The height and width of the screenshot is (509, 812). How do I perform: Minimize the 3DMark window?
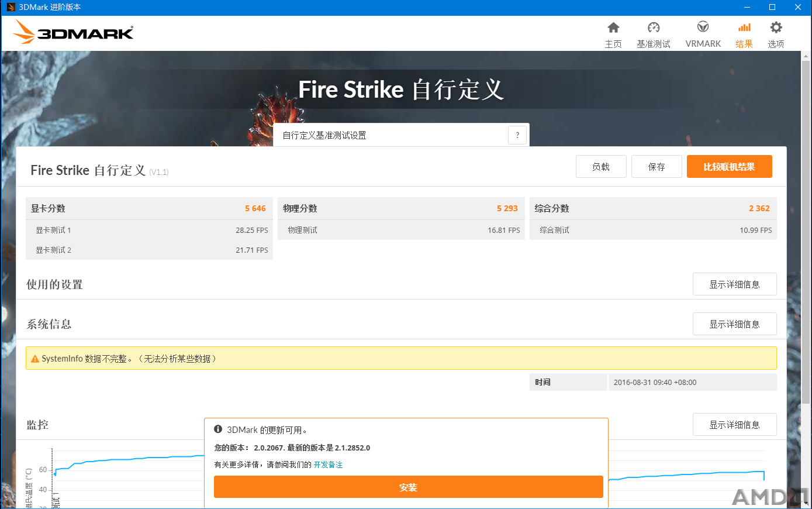point(747,7)
